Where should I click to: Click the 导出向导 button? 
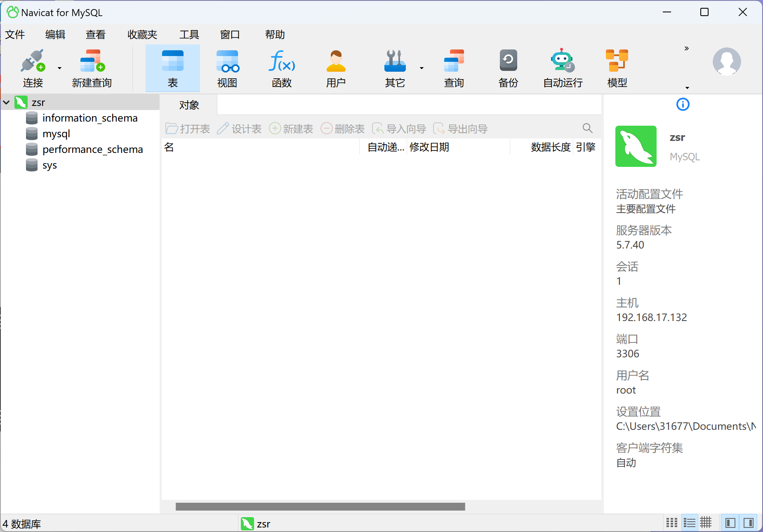pos(460,129)
